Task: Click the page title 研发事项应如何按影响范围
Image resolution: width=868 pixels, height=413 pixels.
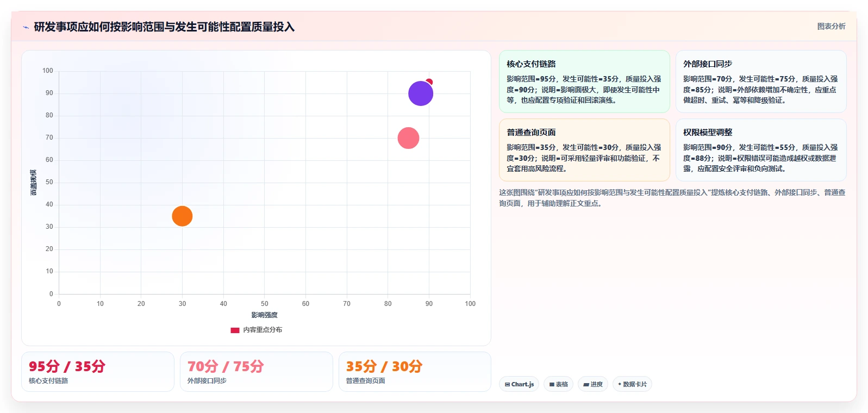Action: pos(164,27)
